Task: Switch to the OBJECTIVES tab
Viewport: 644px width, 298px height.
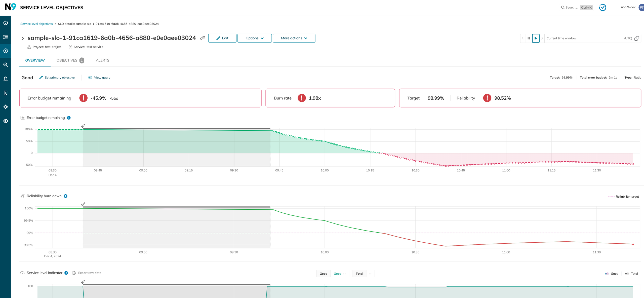Action: click(x=70, y=60)
